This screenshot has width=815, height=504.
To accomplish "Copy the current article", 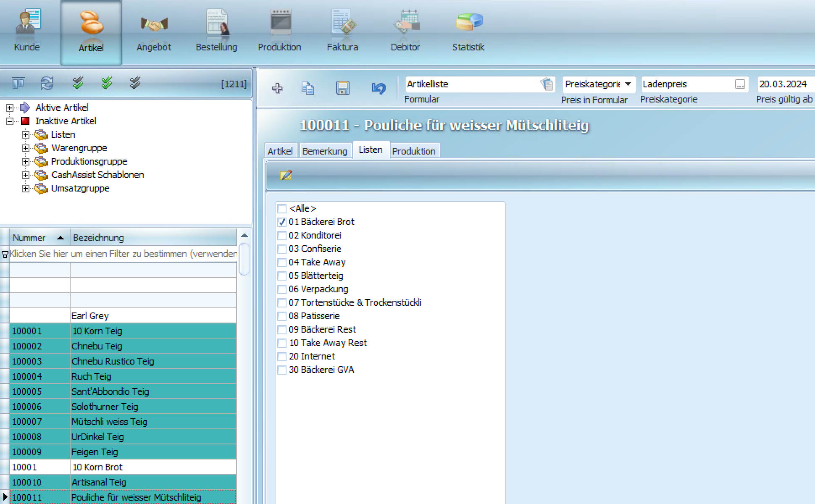I will click(x=308, y=88).
